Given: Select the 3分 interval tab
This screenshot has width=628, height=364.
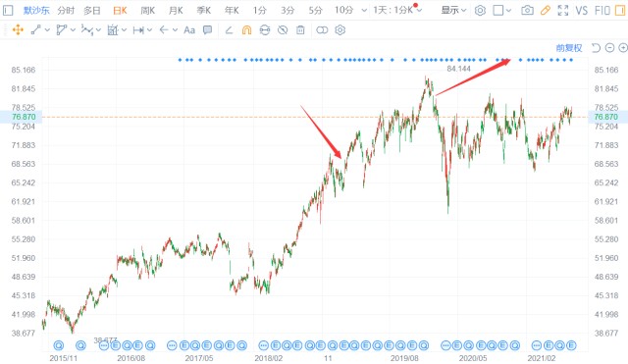Looking at the screenshot, I should (x=288, y=11).
